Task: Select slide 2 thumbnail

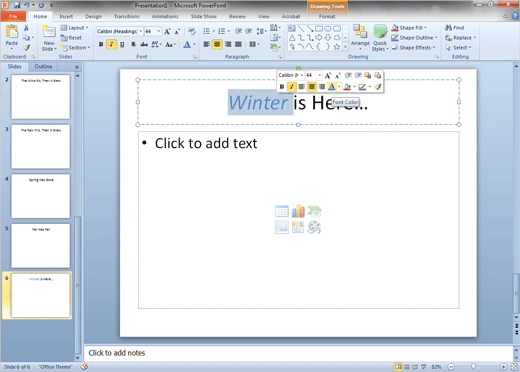Action: pos(41,97)
